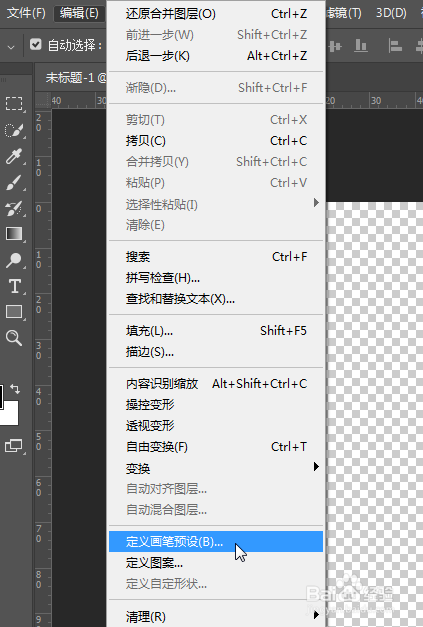Choose 内容识别缩放 menu item

(216, 384)
